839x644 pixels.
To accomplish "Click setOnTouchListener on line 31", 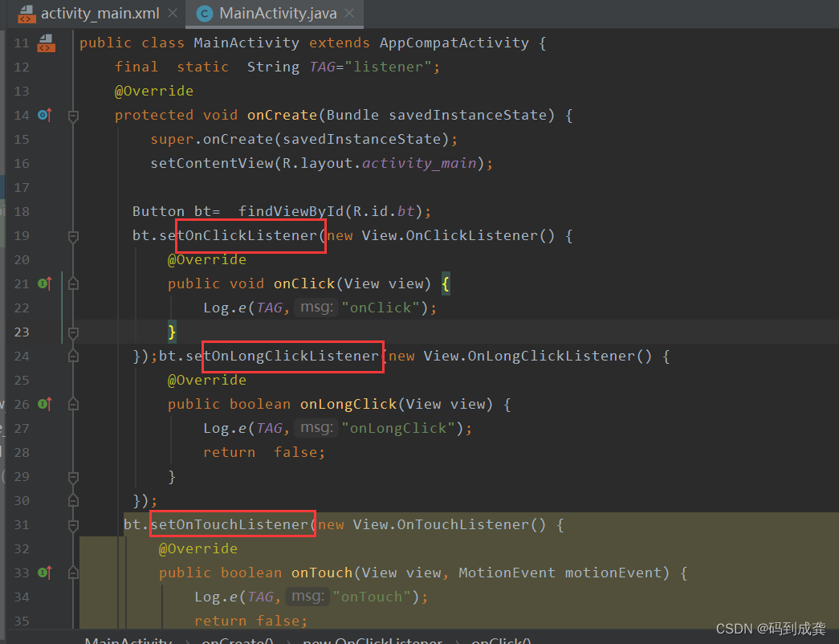I will click(229, 524).
